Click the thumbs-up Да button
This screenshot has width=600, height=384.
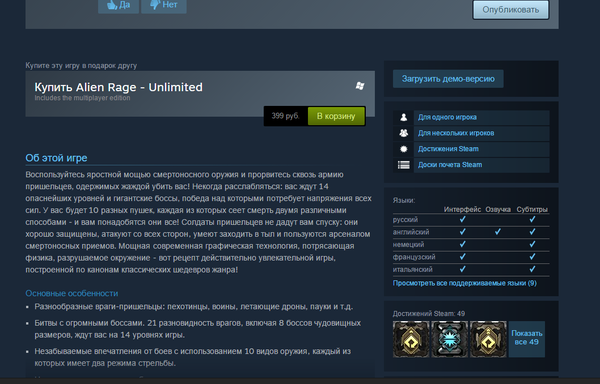(x=118, y=5)
